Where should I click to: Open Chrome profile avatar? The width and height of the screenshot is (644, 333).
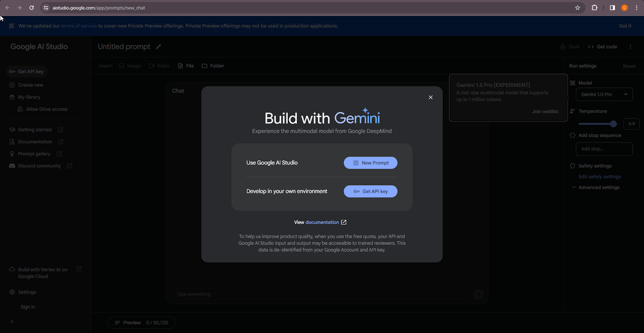point(624,8)
